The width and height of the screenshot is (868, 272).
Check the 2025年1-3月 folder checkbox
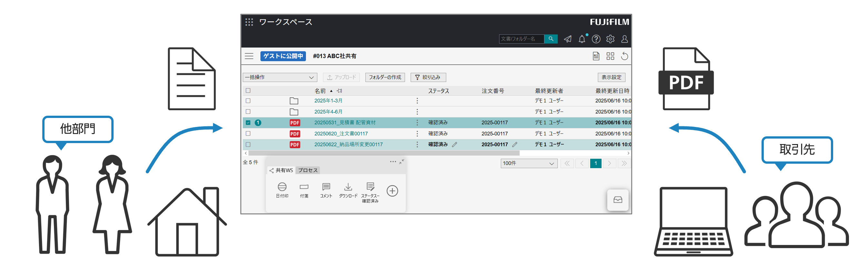coord(248,101)
